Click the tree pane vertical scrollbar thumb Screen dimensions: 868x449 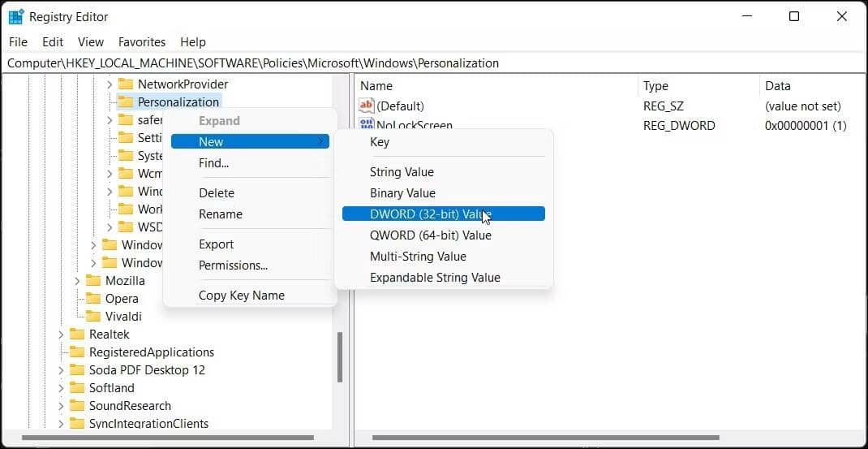340,357
